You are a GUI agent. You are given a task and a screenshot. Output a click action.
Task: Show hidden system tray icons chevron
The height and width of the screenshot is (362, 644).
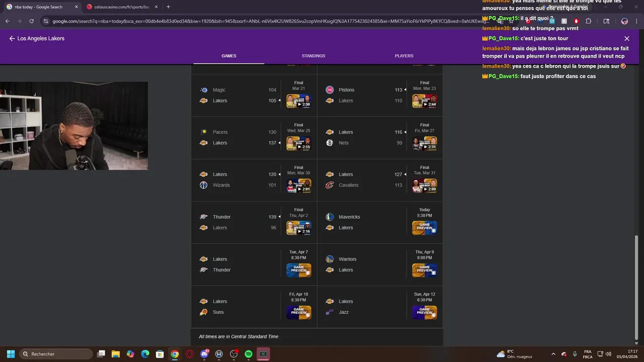(x=553, y=354)
